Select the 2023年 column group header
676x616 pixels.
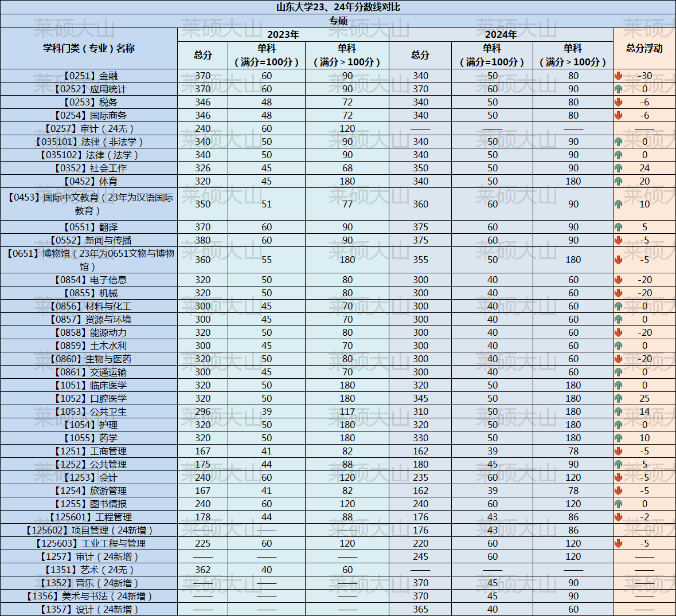pos(283,34)
